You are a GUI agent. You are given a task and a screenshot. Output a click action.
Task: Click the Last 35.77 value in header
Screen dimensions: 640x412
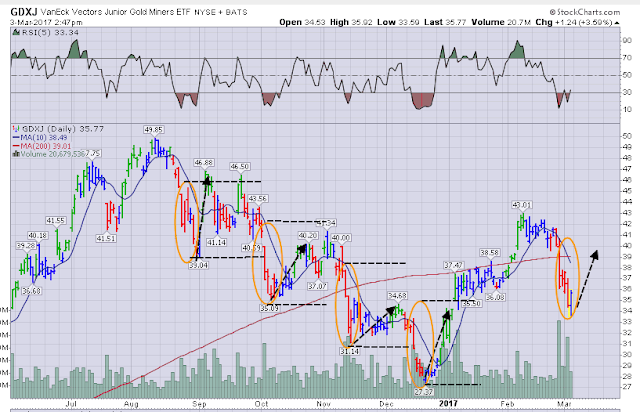pyautogui.click(x=445, y=22)
